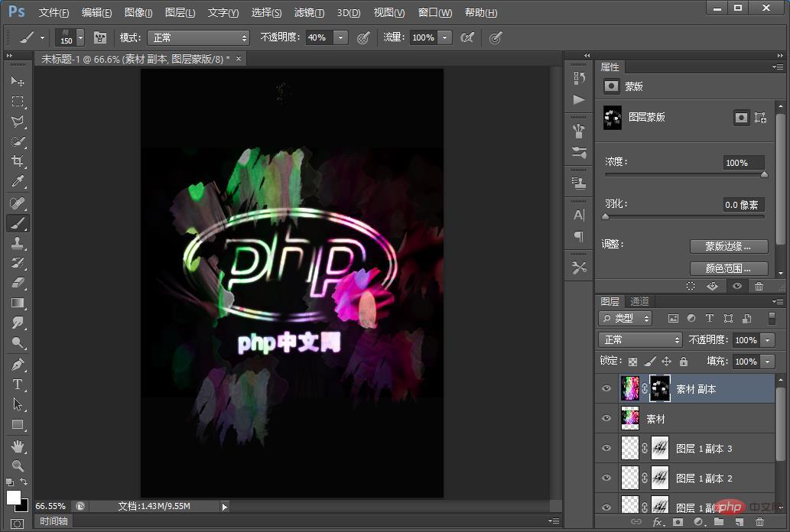Open layer opacity 100% dropdown arrow
This screenshot has width=790, height=532.
(767, 340)
